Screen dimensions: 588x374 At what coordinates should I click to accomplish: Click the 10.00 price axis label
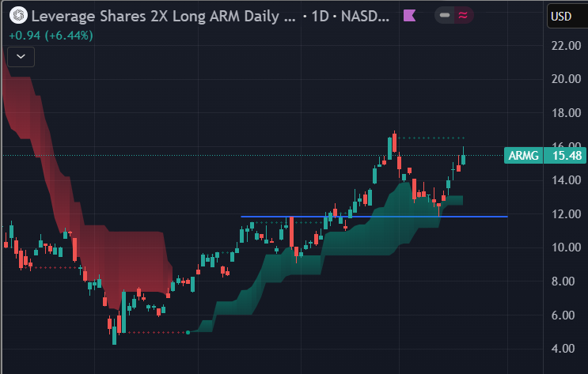point(566,247)
